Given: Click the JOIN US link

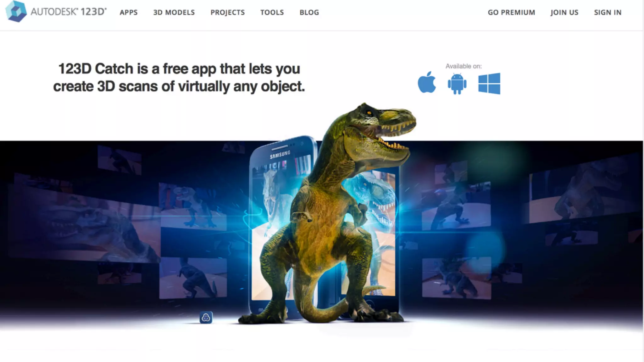Looking at the screenshot, I should (564, 12).
